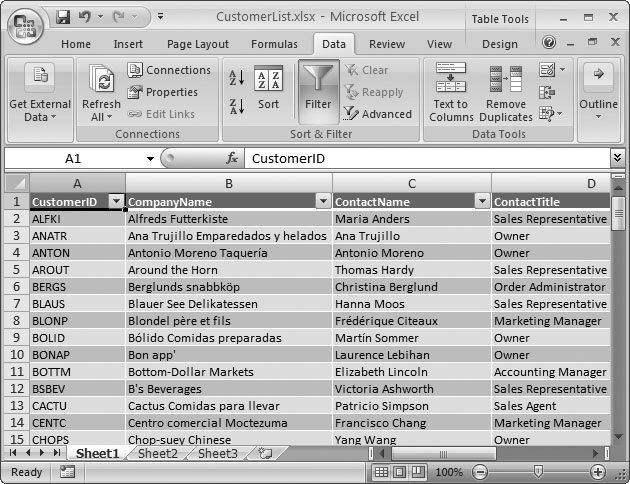Screen dimensions: 630x484
Task: Click the zoom slider in status bar
Action: coord(540,472)
